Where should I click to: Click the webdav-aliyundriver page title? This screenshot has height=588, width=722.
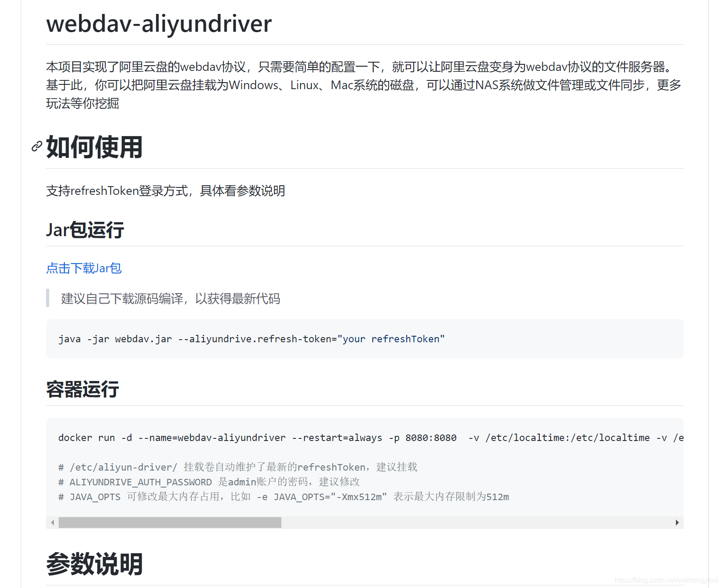coord(158,24)
